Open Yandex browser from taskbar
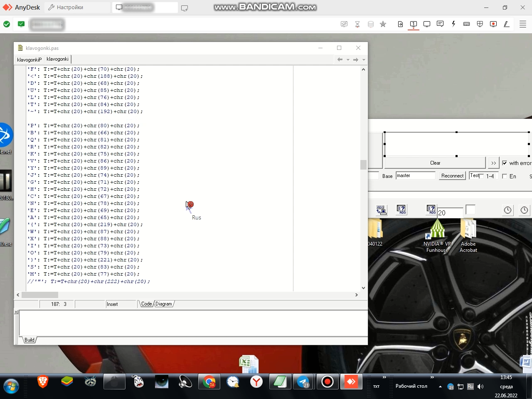Viewport: 532px width, 399px height. tap(256, 382)
